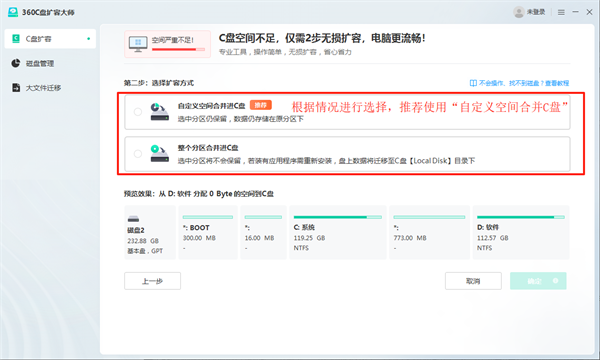Screen dimensions: 600x360
Task: Click the red space usage bar
Action: pos(178,49)
